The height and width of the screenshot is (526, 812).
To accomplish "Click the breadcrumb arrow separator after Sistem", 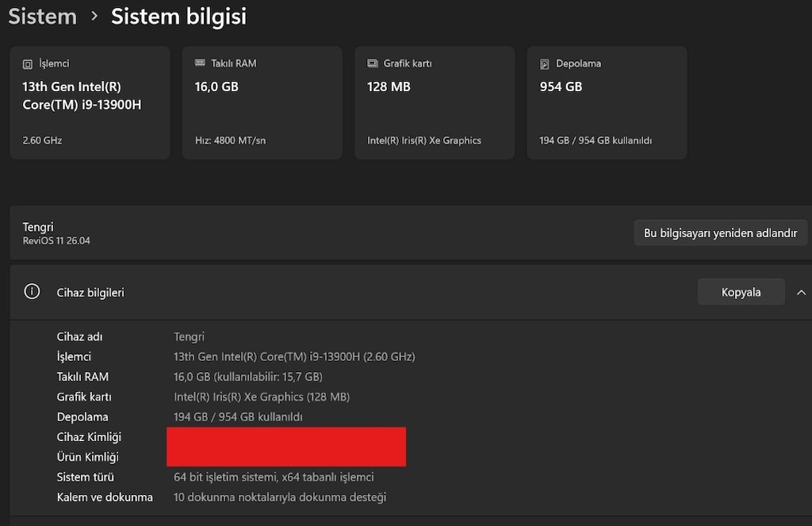I will coord(94,17).
